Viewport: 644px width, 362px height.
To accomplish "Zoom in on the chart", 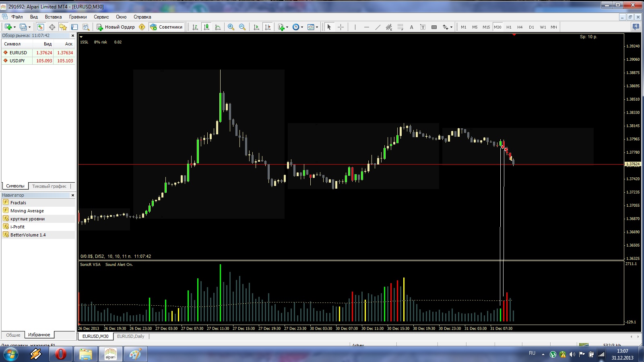I will pyautogui.click(x=231, y=27).
